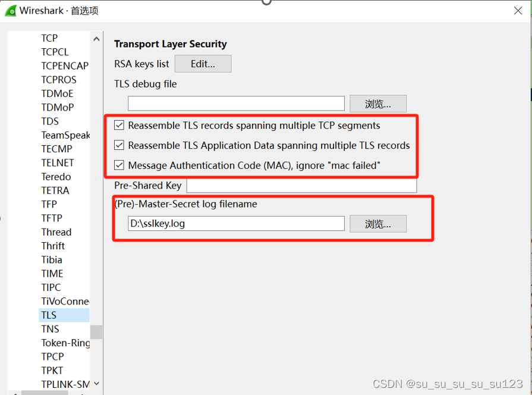Browse for the Master-Secret log filename

click(378, 224)
